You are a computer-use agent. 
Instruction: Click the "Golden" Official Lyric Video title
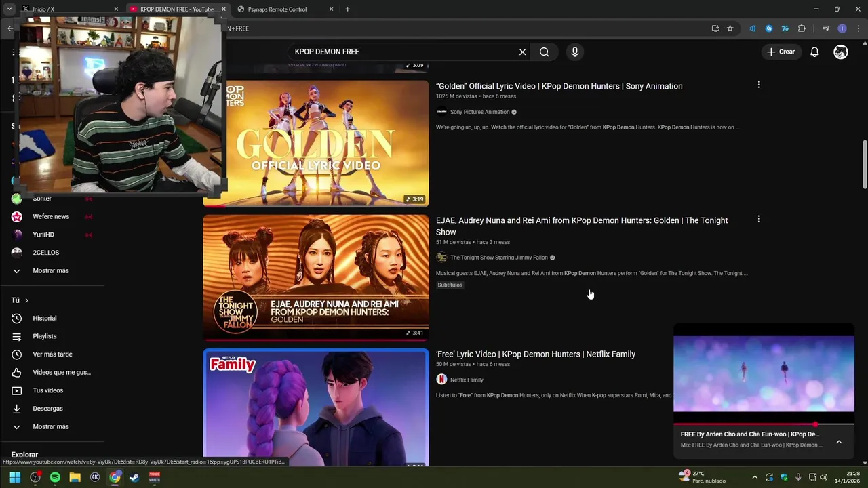[559, 86]
